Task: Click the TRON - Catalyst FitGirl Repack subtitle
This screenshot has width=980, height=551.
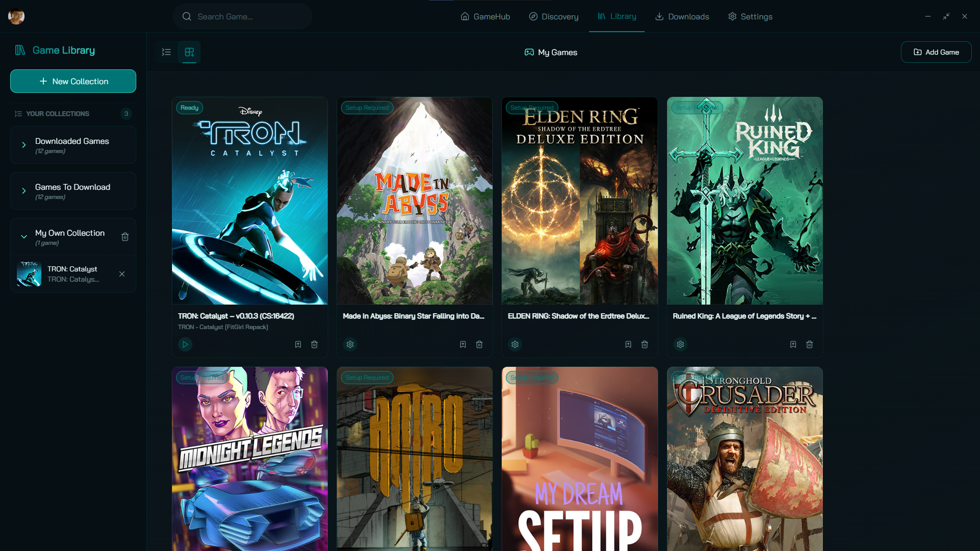Action: pyautogui.click(x=223, y=327)
